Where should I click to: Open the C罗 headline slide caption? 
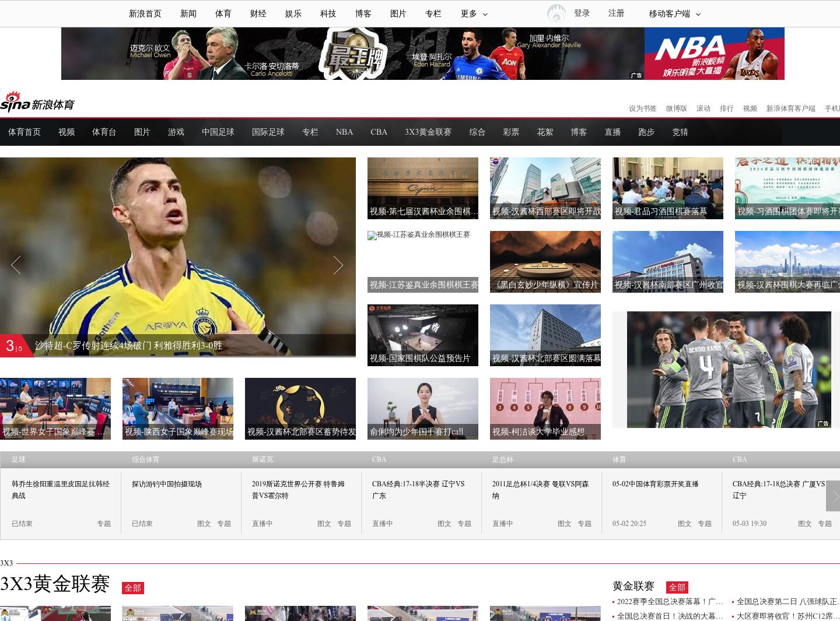tap(129, 345)
